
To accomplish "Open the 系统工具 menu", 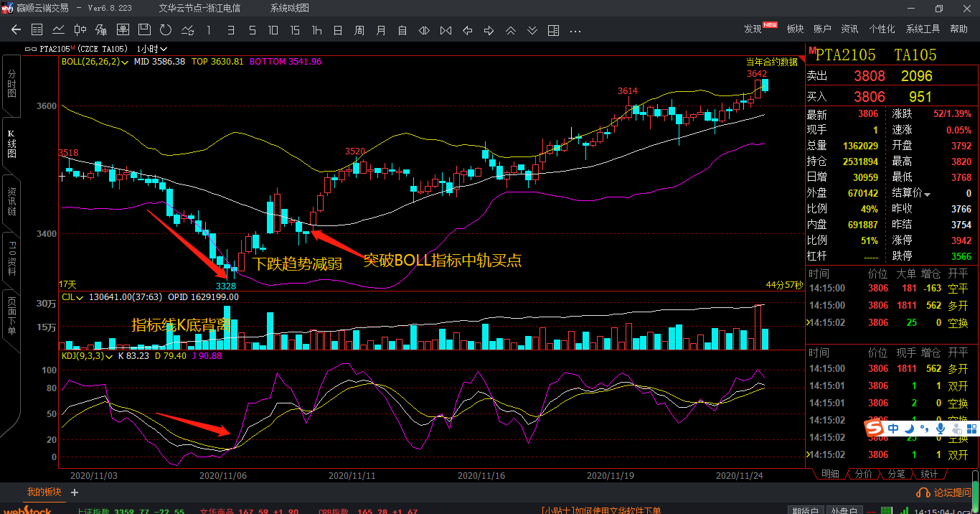I will pos(923,29).
